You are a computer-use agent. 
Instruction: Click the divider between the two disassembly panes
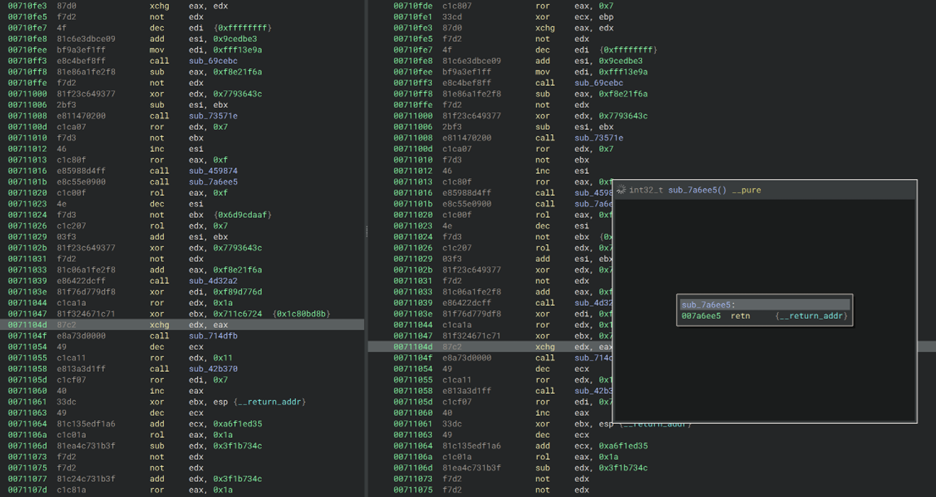pos(367,230)
